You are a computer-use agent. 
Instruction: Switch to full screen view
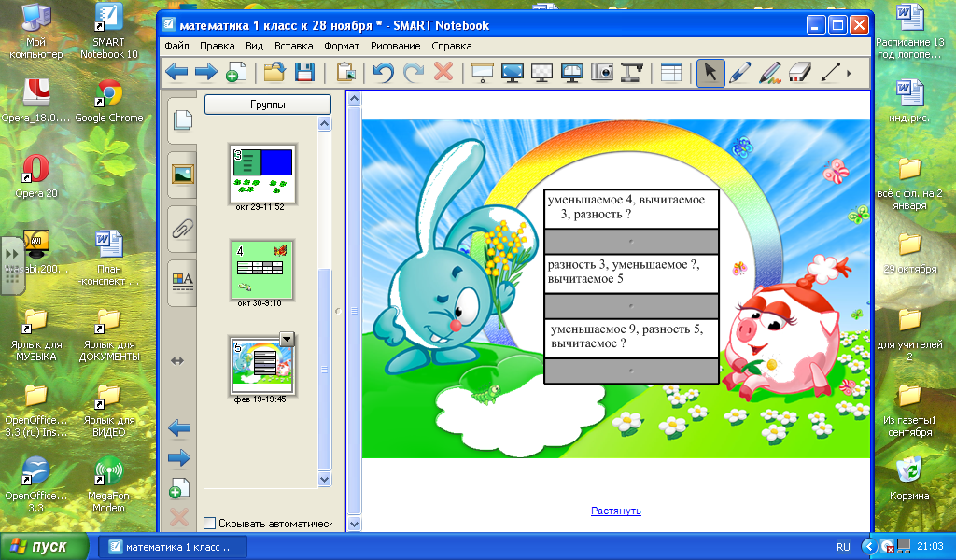pyautogui.click(x=513, y=73)
